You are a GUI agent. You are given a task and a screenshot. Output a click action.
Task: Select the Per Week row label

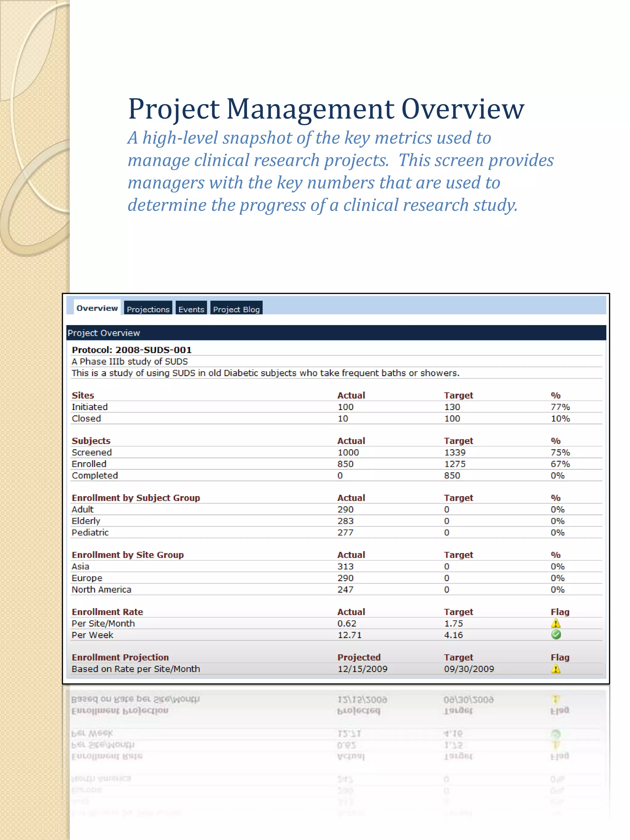pos(92,635)
